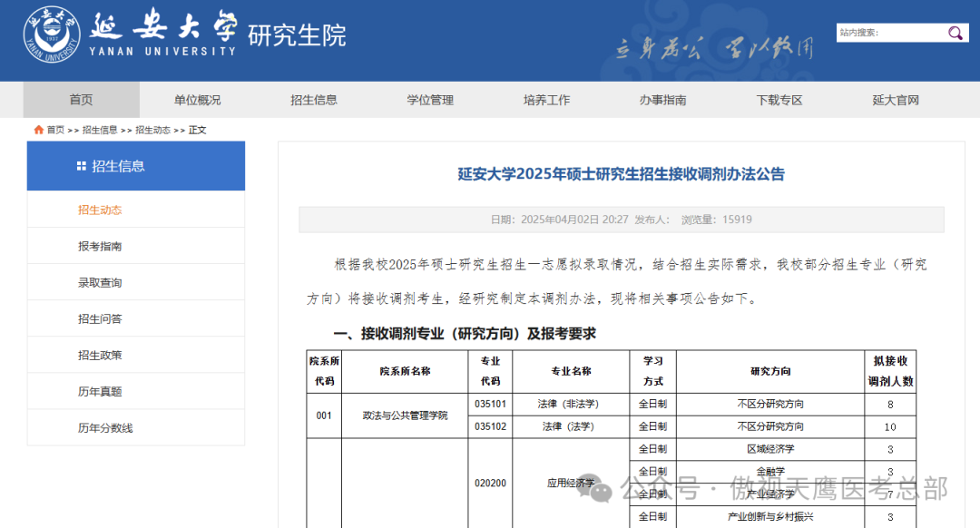Click the quota number 8 cell

(890, 405)
